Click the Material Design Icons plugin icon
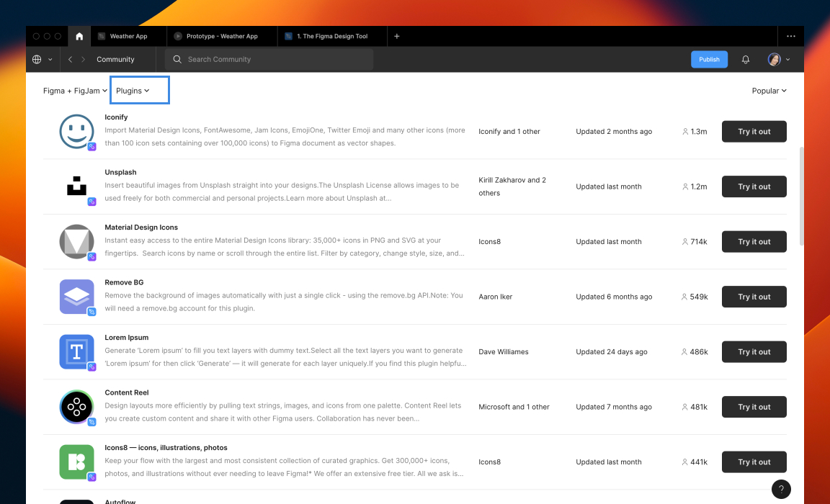 point(77,242)
